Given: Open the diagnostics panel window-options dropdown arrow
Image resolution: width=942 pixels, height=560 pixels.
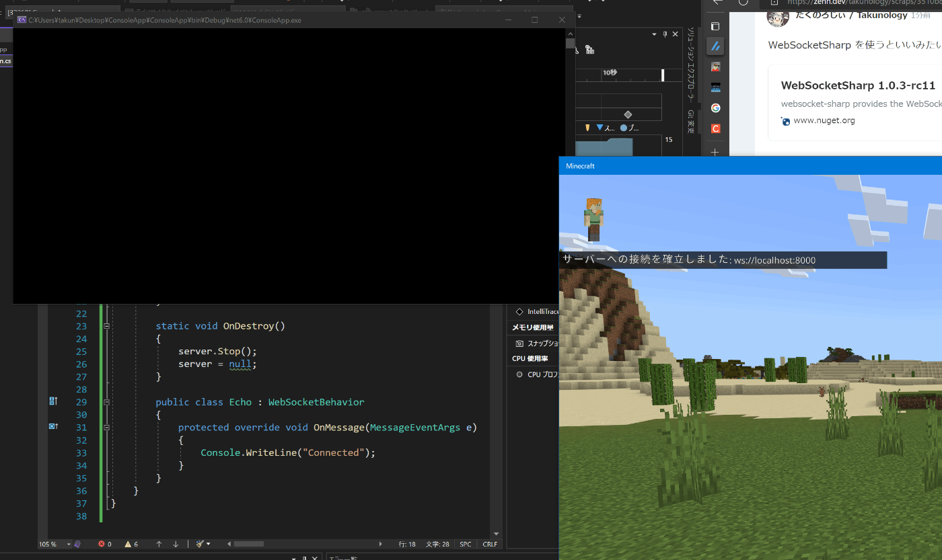Looking at the screenshot, I should click(x=654, y=34).
